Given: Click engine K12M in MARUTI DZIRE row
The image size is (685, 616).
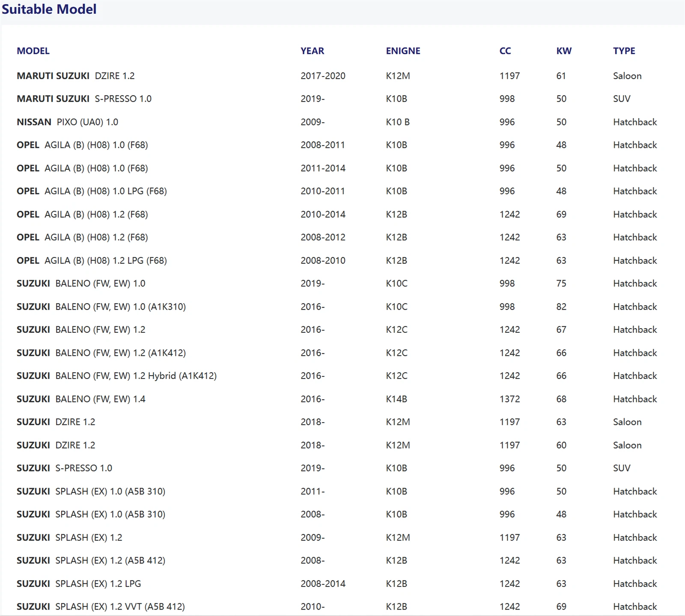Looking at the screenshot, I should coord(398,76).
